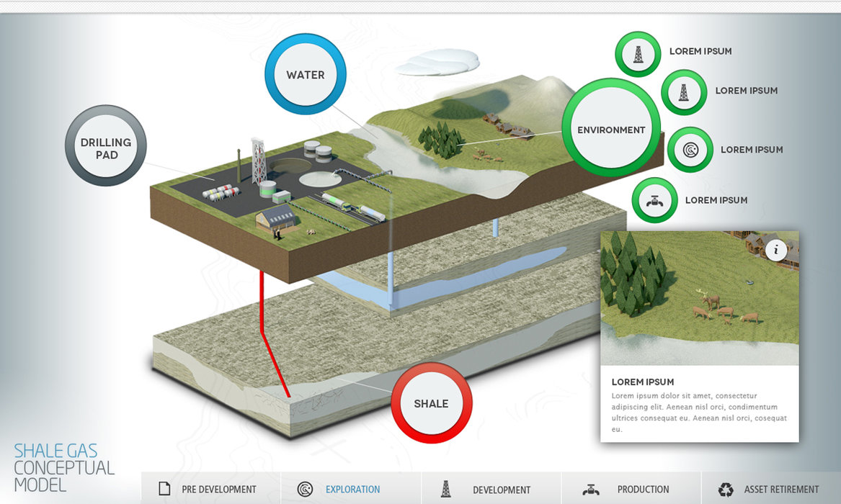Open the red Shale hotspot bubble
The image size is (841, 504).
tap(431, 403)
